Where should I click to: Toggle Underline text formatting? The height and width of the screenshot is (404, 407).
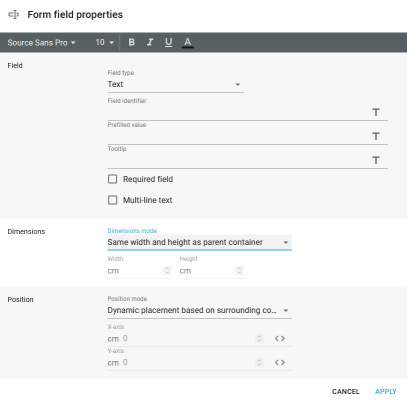[169, 42]
